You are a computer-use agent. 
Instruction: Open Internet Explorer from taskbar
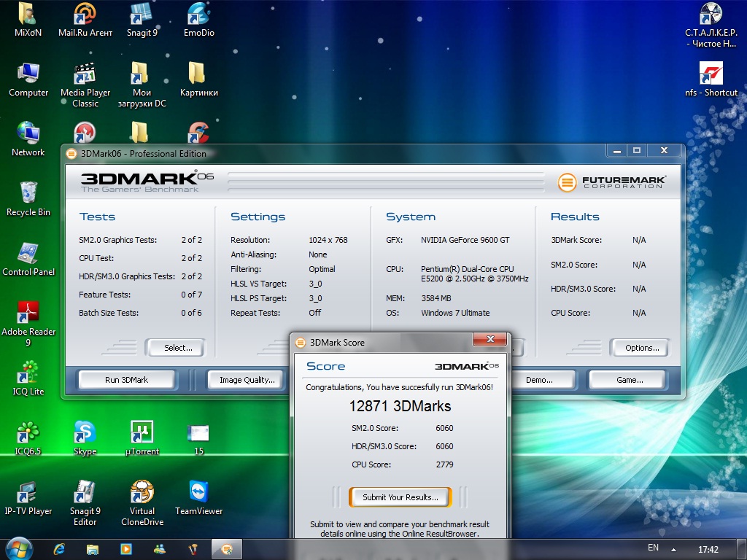59,549
